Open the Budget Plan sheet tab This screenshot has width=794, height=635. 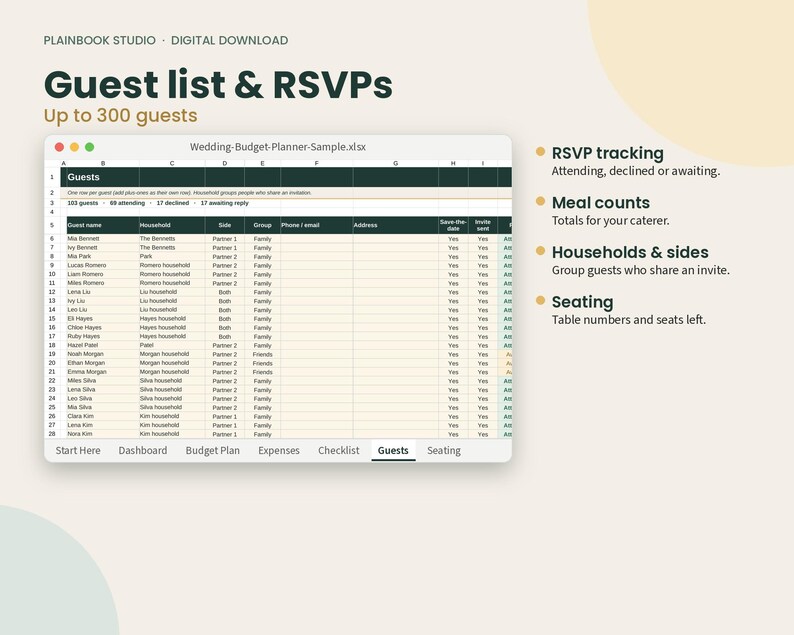coord(213,450)
